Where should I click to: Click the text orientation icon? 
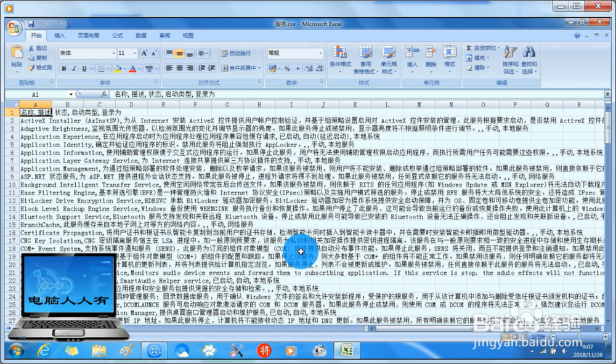coord(202,54)
